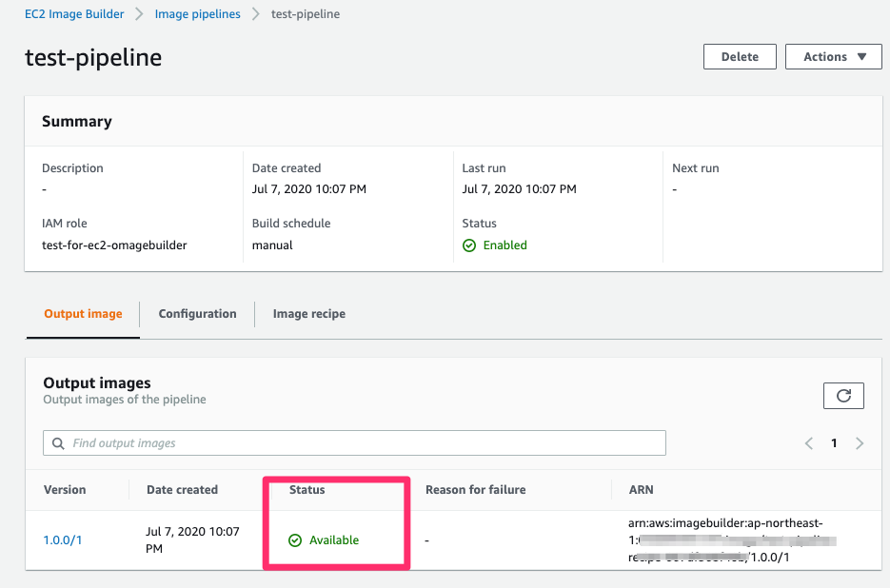
Task: Sort by the Version column header
Action: click(65, 490)
